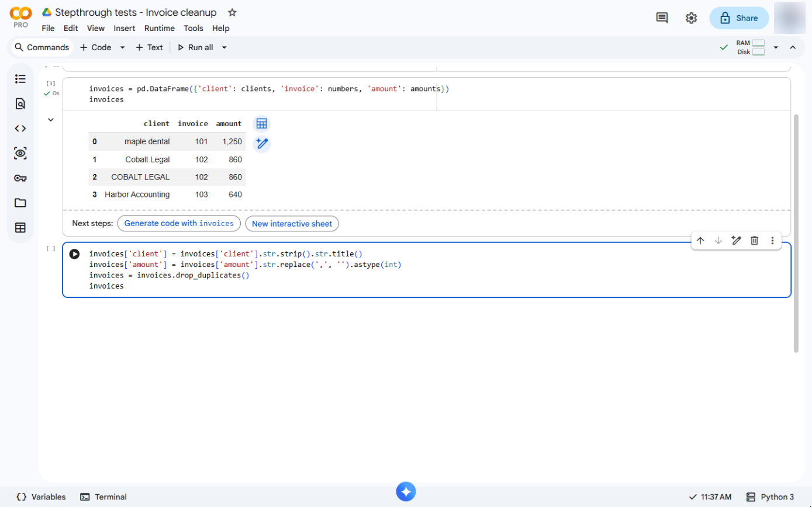Open the settings gear icon

pyautogui.click(x=691, y=18)
